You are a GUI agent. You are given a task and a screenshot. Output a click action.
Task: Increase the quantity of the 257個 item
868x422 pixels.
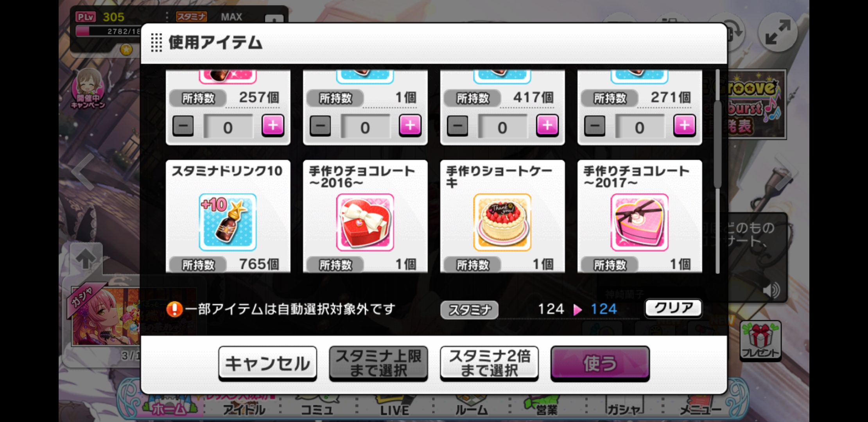[x=273, y=126]
